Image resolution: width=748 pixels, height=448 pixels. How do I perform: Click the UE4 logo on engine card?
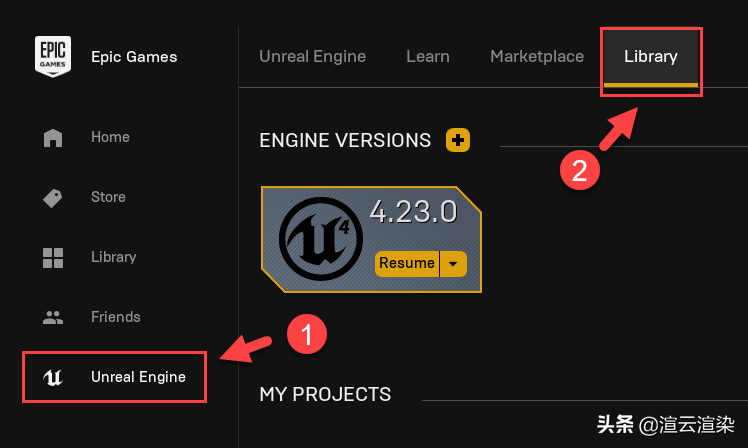click(x=318, y=239)
